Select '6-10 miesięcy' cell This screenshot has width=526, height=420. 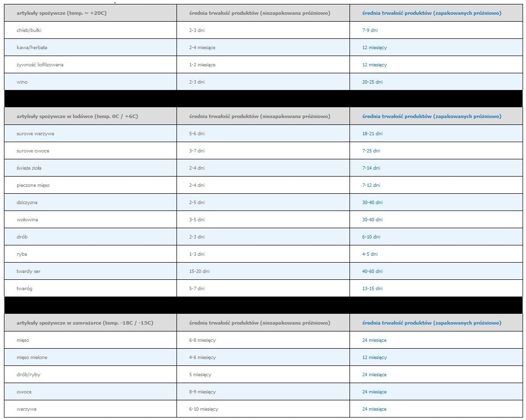(x=263, y=409)
